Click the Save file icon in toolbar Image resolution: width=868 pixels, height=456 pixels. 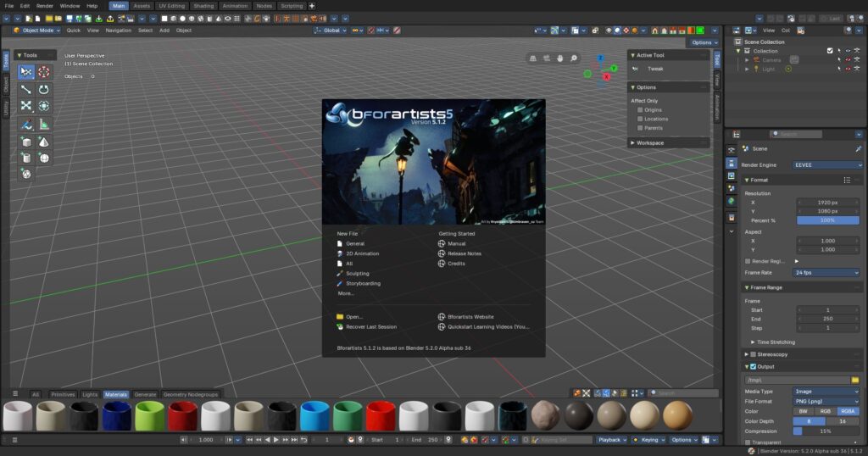coord(70,19)
